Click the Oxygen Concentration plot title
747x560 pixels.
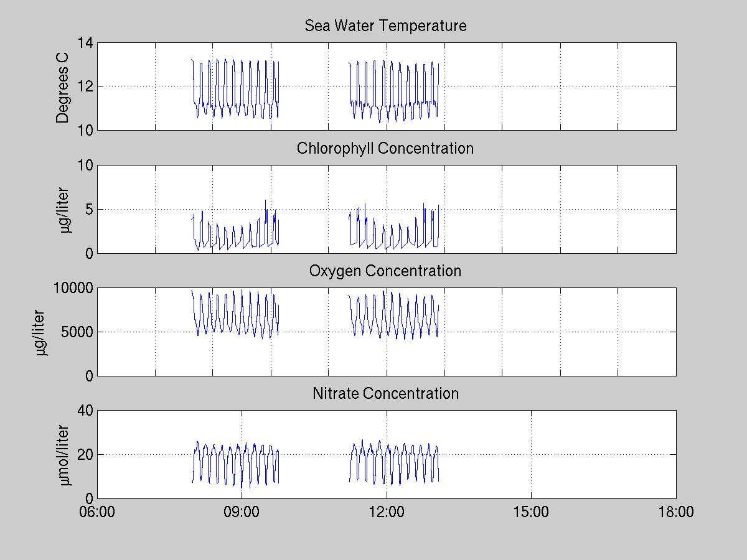[x=385, y=271]
